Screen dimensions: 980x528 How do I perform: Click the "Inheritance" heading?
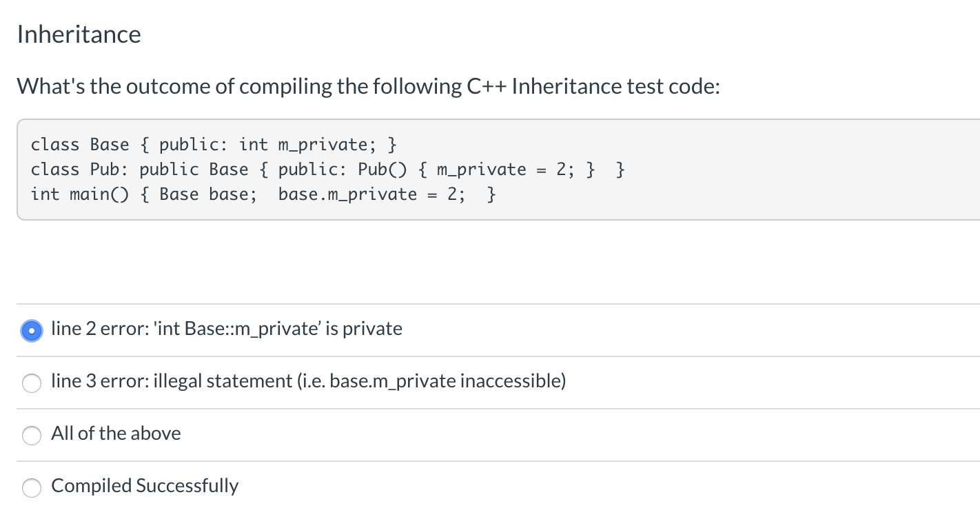pos(79,34)
